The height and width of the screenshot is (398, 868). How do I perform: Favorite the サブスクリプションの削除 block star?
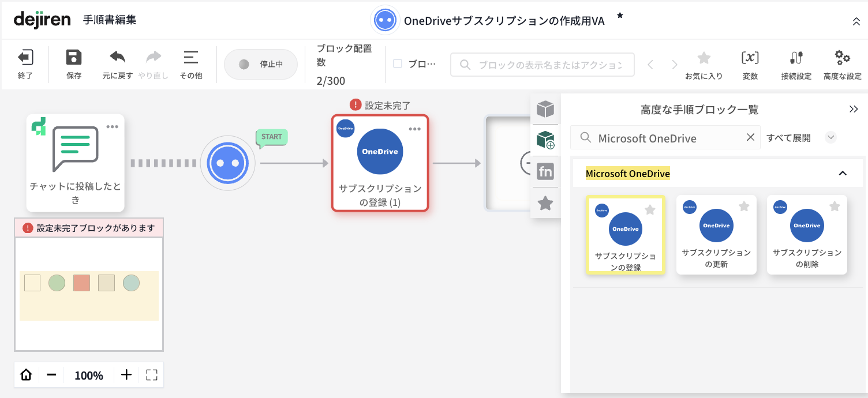pyautogui.click(x=835, y=206)
